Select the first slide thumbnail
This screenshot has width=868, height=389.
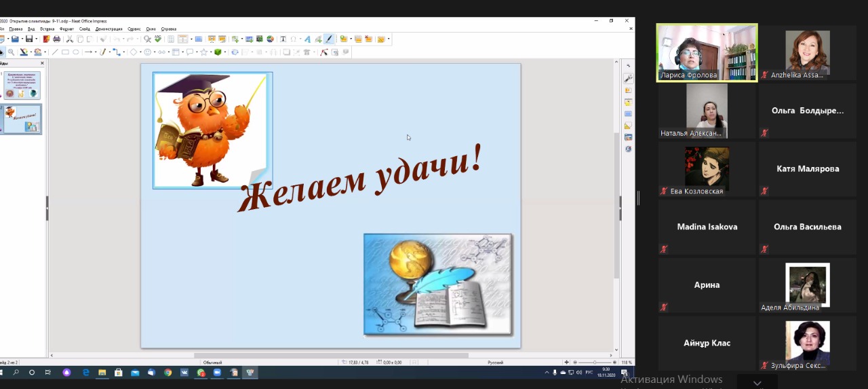pos(23,86)
